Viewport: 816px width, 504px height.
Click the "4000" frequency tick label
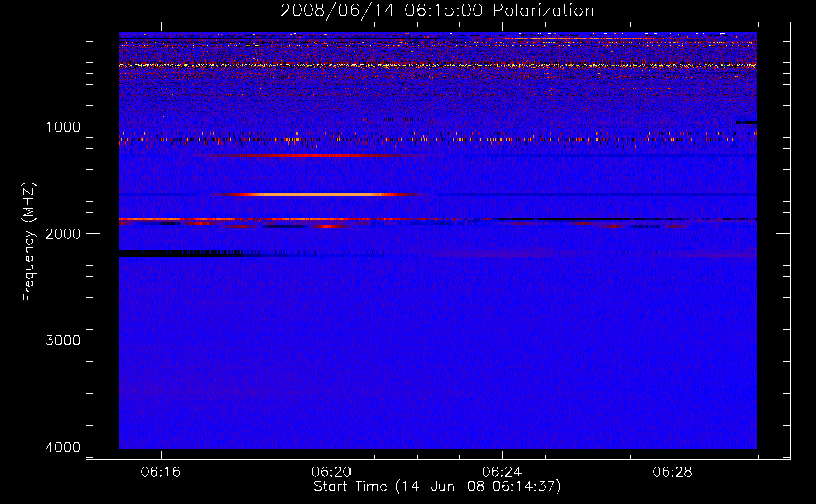63,447
